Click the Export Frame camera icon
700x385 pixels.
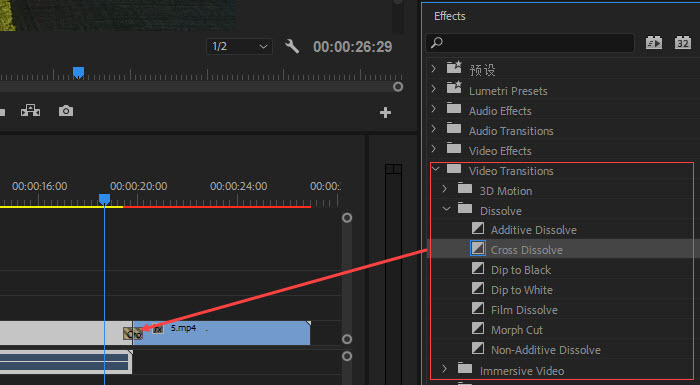(x=66, y=111)
